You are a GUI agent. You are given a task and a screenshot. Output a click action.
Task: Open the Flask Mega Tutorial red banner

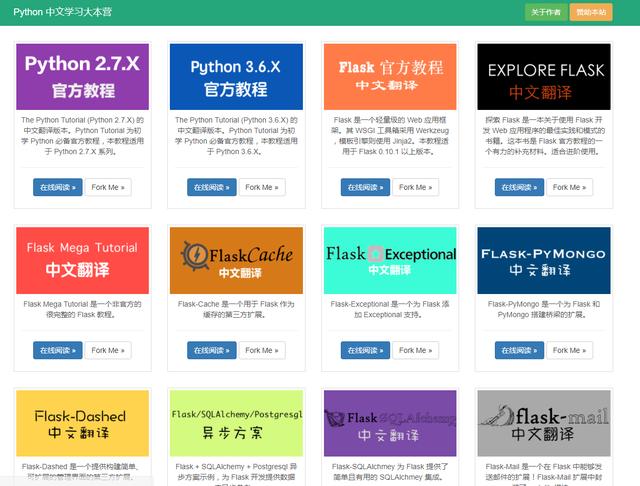82,260
